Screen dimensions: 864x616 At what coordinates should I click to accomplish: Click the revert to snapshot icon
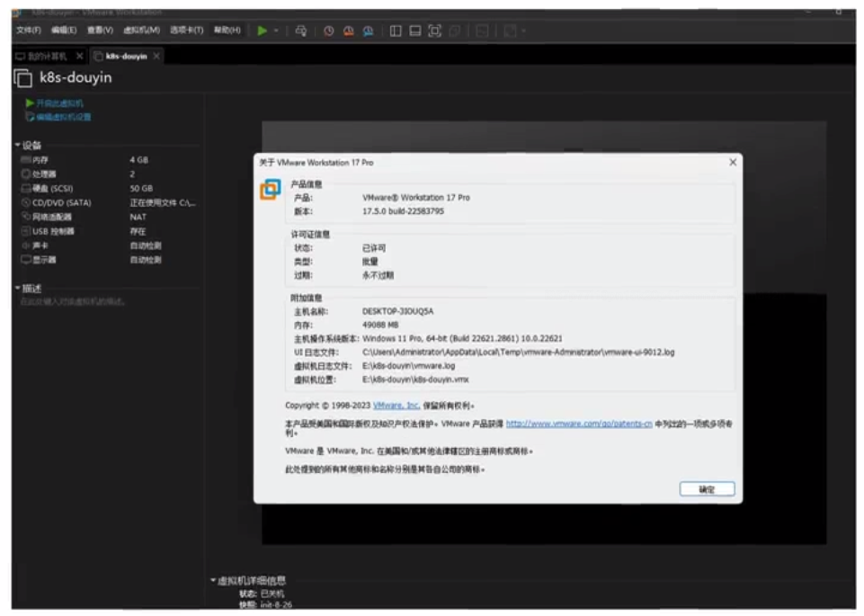(x=349, y=31)
